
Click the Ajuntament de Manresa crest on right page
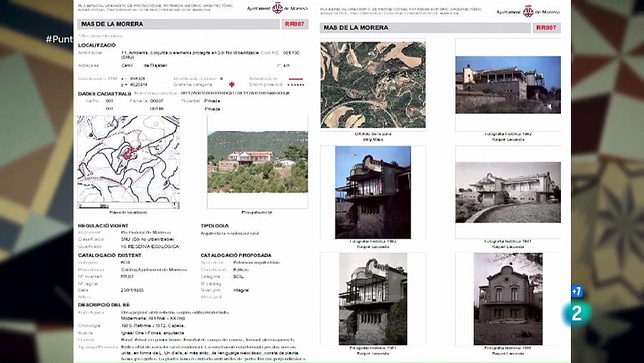pos(528,11)
